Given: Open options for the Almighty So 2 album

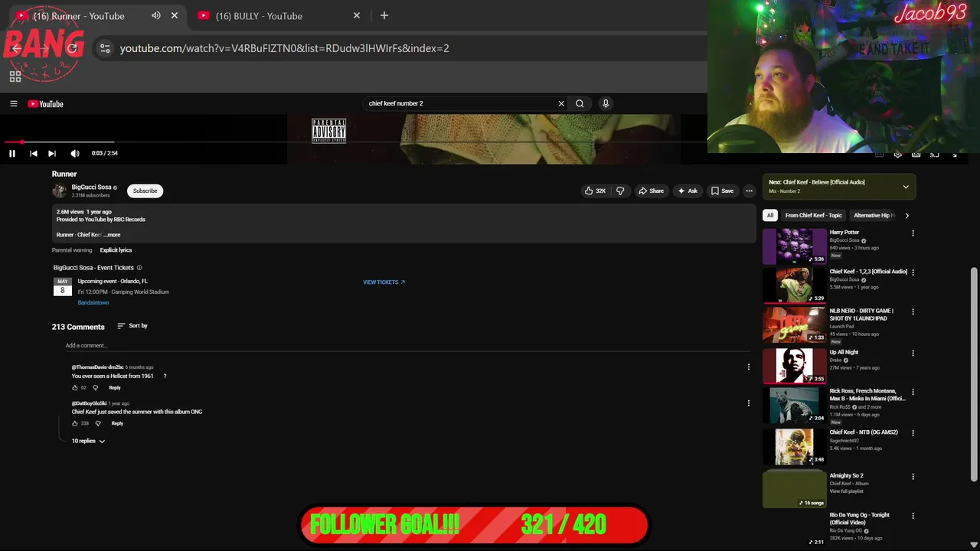Looking at the screenshot, I should coord(913,477).
